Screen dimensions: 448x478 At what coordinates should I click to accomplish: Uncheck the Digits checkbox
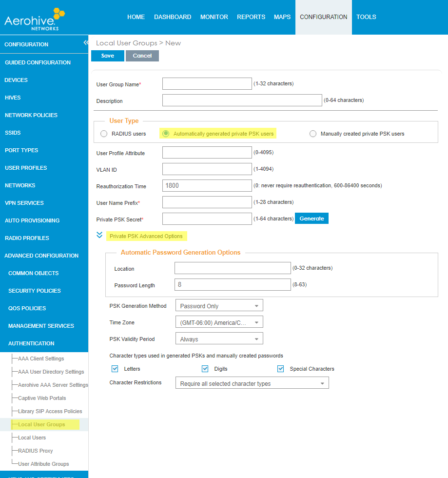coord(205,369)
